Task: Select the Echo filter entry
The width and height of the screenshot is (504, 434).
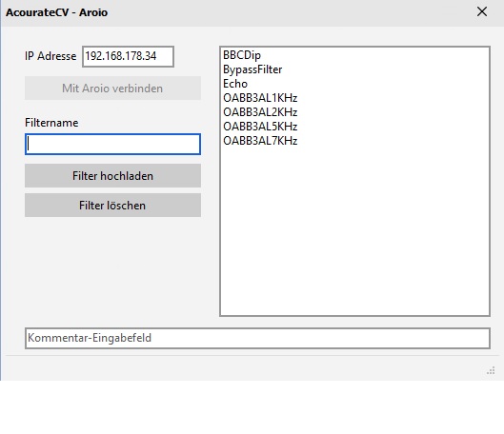Action: click(x=235, y=84)
